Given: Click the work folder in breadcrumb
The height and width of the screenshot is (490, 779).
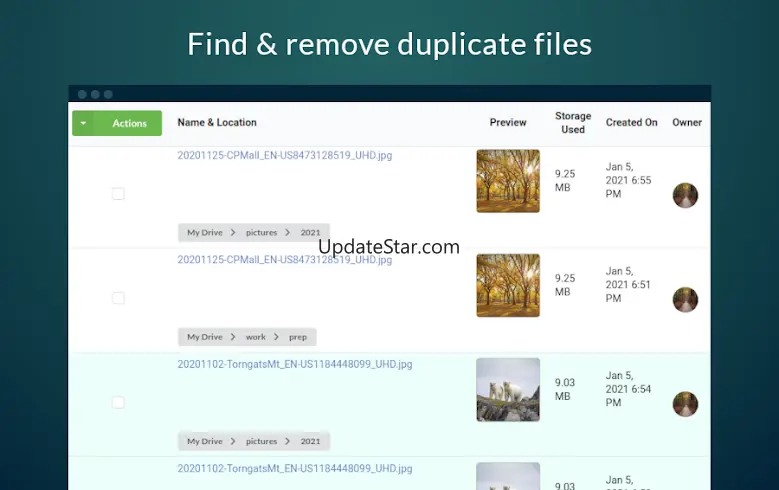Looking at the screenshot, I should tap(255, 337).
